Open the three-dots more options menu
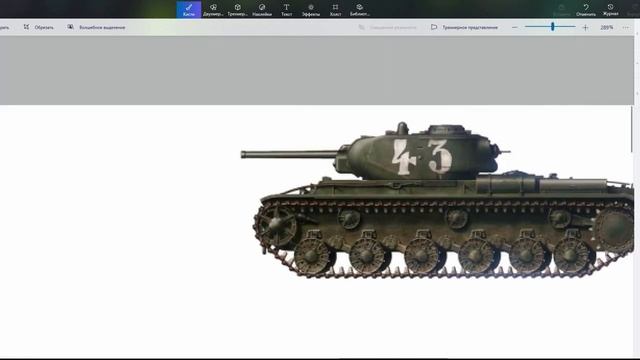640x360 pixels. click(626, 27)
